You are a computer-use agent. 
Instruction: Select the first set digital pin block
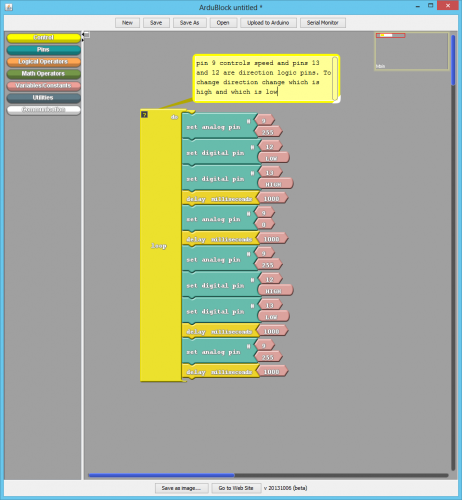(220, 153)
